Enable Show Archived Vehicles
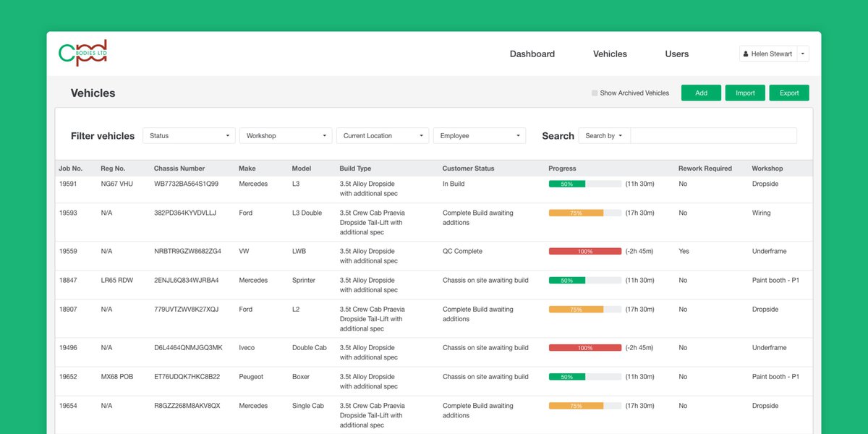868x434 pixels. 595,93
